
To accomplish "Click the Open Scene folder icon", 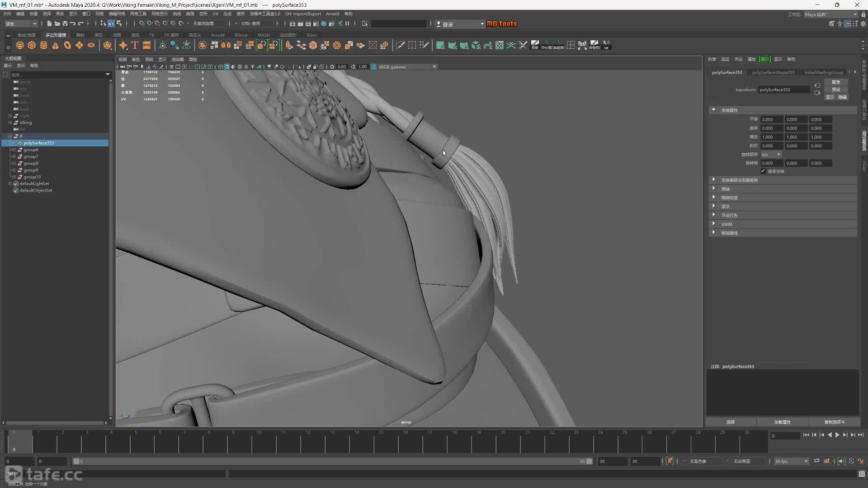I will click(57, 23).
